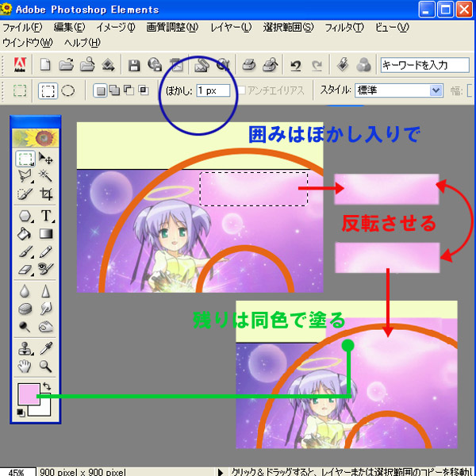Select the Sharpen triangle tool
Image resolution: width=476 pixels, height=476 pixels.
pyautogui.click(x=45, y=291)
